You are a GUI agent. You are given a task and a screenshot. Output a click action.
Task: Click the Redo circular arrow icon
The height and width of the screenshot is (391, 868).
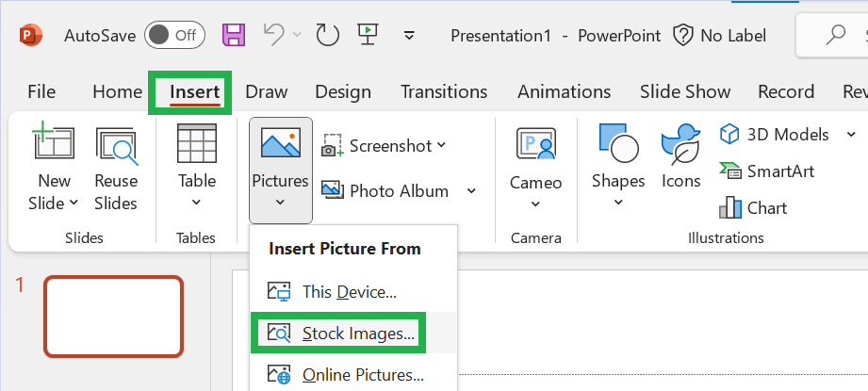pyautogui.click(x=327, y=36)
